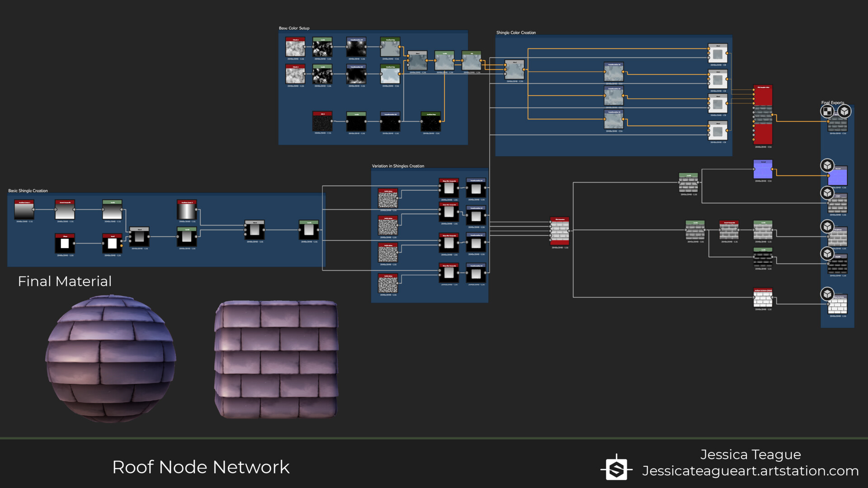
Task: Click the cube badge on the Height output node
Action: click(827, 193)
